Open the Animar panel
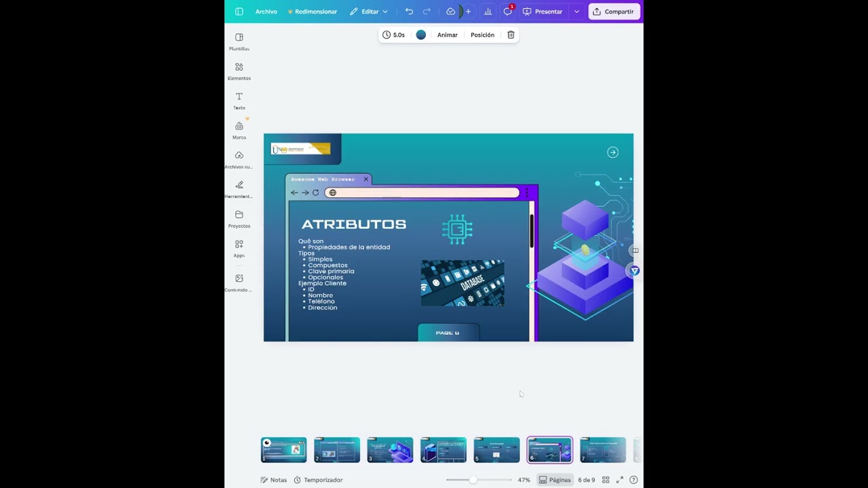The image size is (868, 488). pyautogui.click(x=447, y=35)
